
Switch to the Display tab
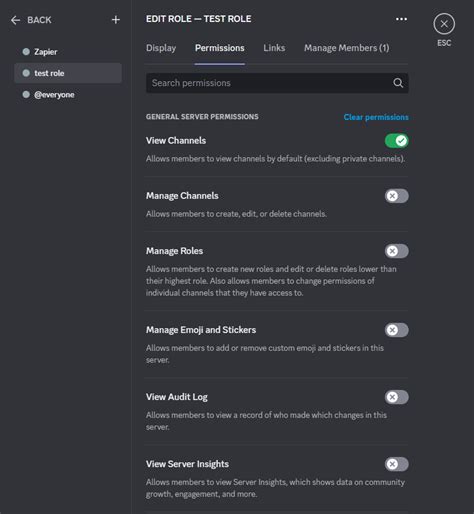[x=161, y=48]
